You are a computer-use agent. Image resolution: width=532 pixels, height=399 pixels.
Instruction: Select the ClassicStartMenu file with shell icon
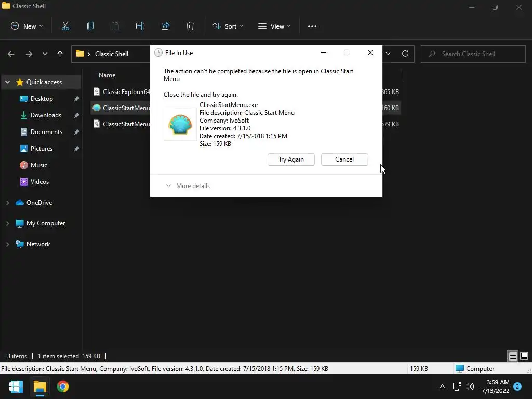tap(121, 108)
